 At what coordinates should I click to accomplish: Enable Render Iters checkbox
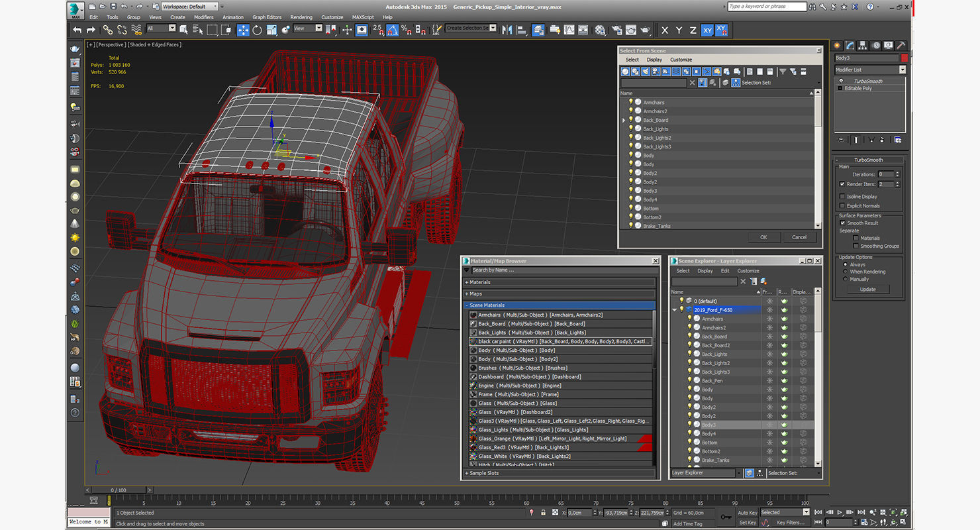click(x=842, y=184)
